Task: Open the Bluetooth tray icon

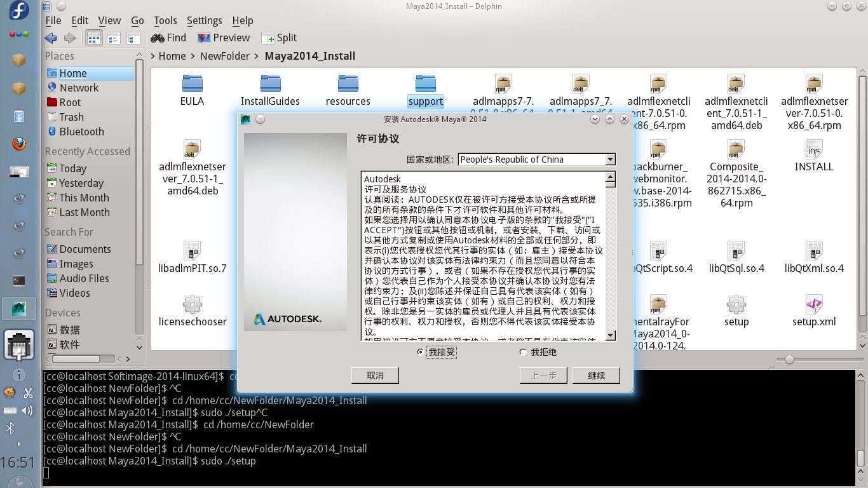Action: point(10,429)
